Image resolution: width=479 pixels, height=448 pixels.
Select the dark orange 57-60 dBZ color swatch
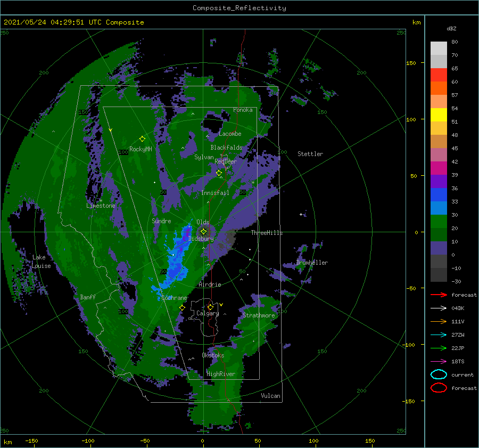click(439, 88)
